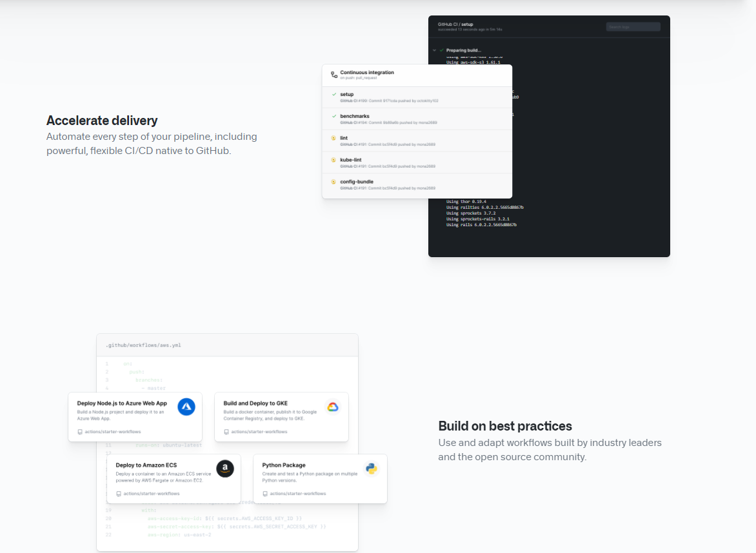Click the 'runs-on: ubuntu-latest' code line
This screenshot has width=756, height=553.
pos(169,445)
